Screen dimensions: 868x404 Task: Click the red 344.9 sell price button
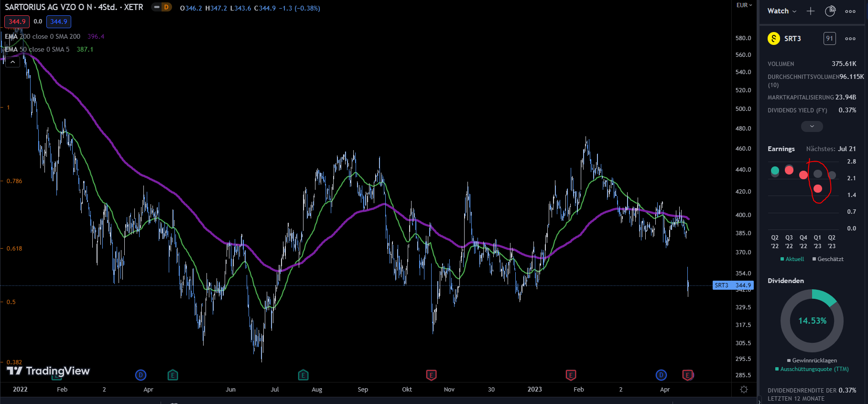click(17, 22)
